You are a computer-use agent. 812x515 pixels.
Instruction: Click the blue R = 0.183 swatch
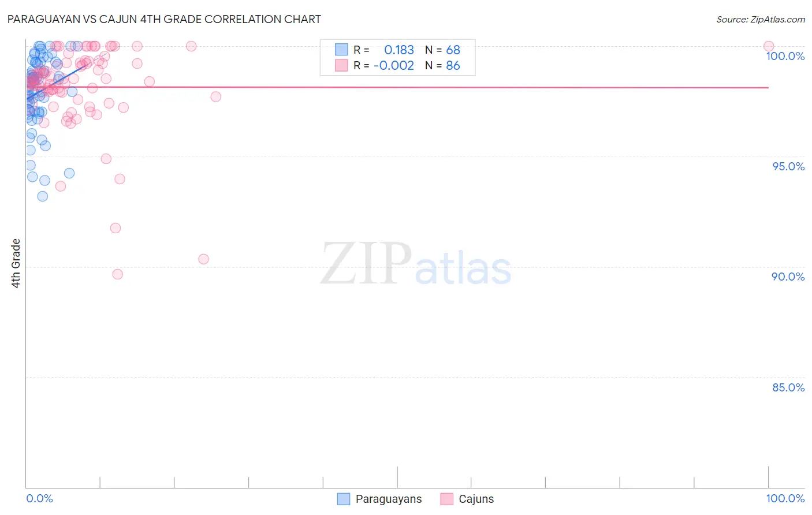(x=341, y=50)
